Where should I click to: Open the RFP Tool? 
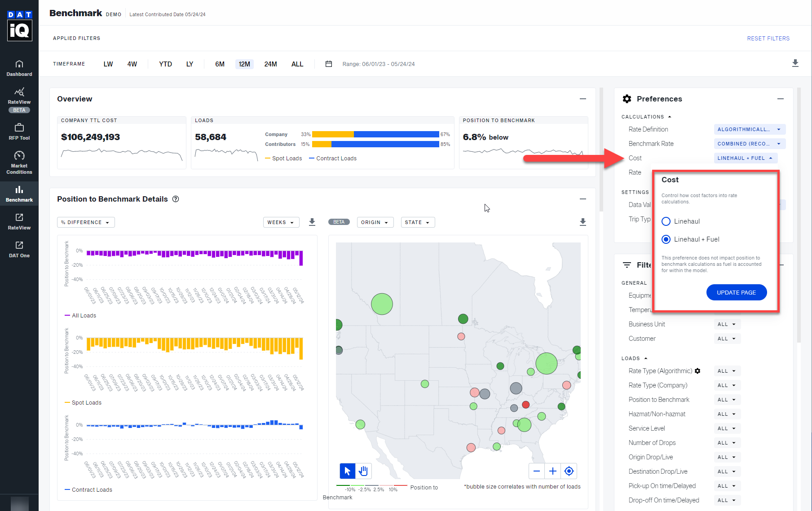click(19, 132)
